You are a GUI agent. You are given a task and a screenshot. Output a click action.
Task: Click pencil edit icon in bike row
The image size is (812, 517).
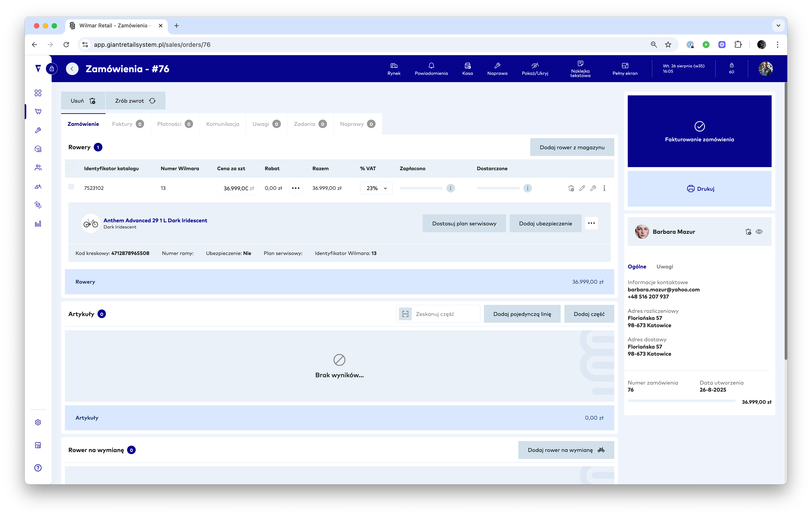coord(582,188)
